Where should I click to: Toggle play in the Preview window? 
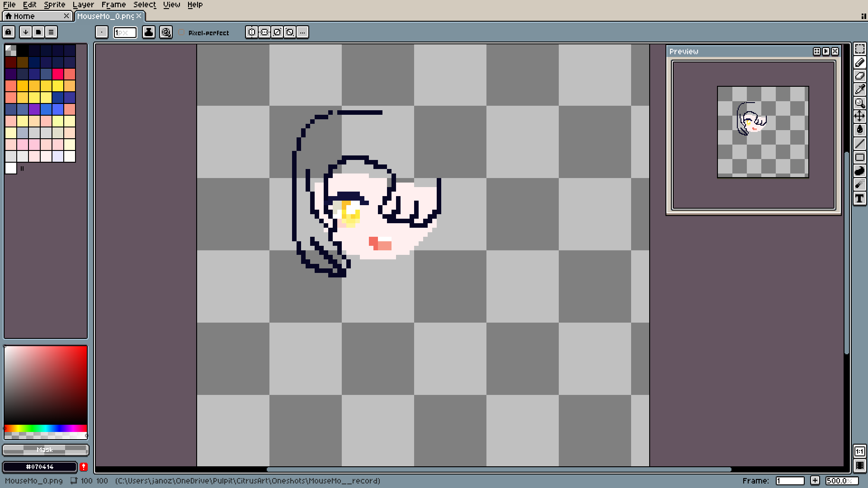(x=826, y=52)
